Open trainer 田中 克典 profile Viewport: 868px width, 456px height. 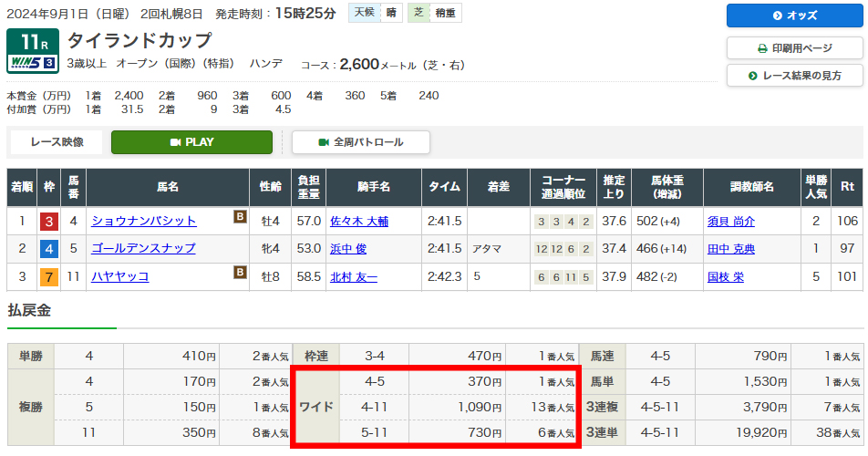click(x=730, y=249)
